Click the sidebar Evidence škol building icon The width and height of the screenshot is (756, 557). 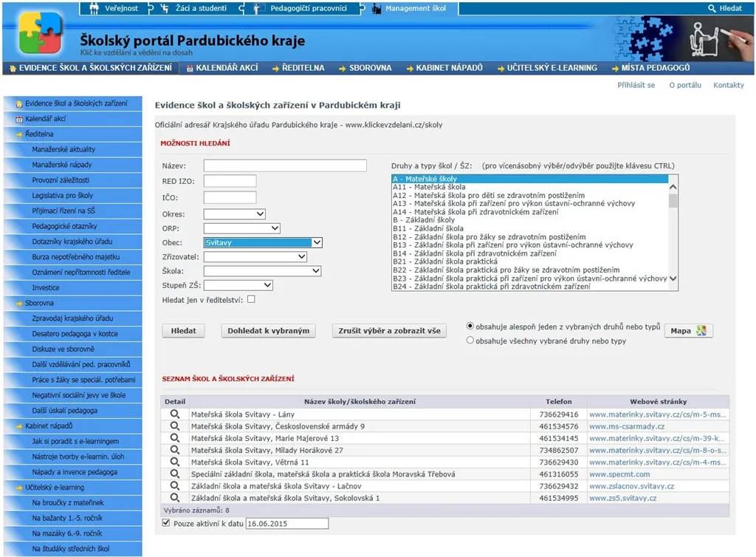(x=19, y=103)
